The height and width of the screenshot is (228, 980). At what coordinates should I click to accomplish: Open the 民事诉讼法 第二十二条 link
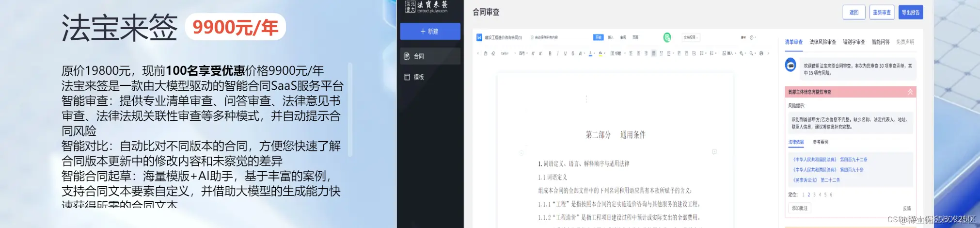[816, 180]
